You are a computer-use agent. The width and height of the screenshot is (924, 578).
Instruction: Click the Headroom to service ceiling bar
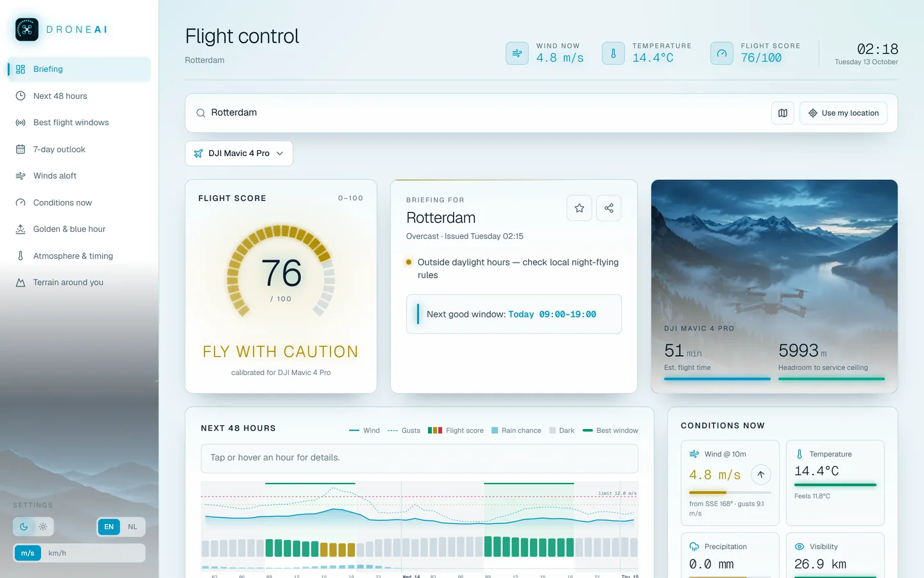[832, 379]
